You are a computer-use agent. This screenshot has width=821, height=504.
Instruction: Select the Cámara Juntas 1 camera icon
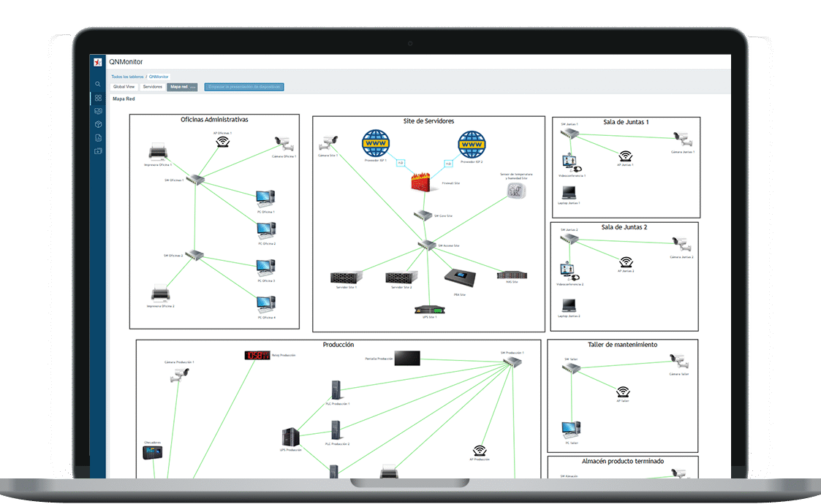coord(681,139)
